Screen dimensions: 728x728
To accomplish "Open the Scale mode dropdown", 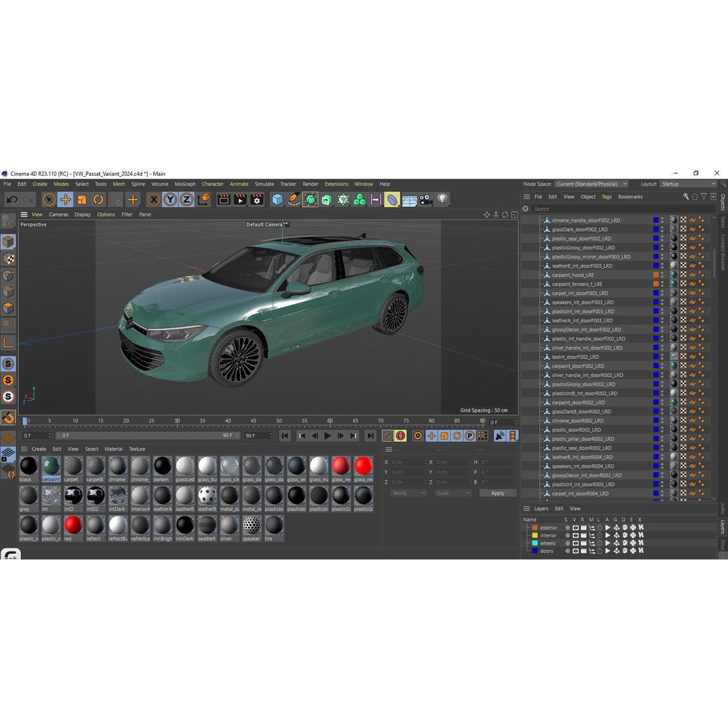I will click(x=453, y=493).
